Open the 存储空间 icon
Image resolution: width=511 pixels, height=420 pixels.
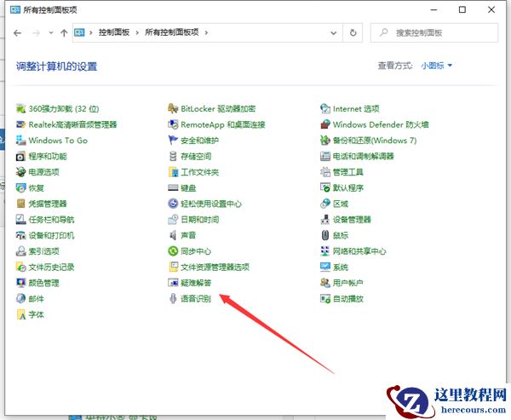(173, 156)
